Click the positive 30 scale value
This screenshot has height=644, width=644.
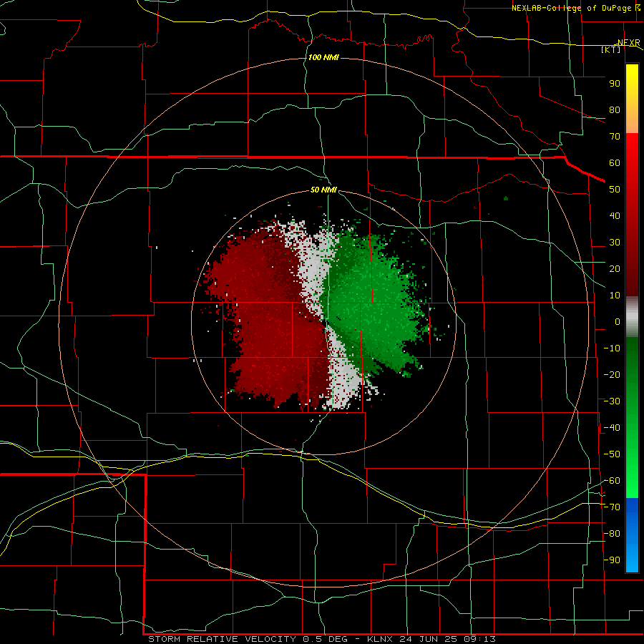(x=615, y=243)
